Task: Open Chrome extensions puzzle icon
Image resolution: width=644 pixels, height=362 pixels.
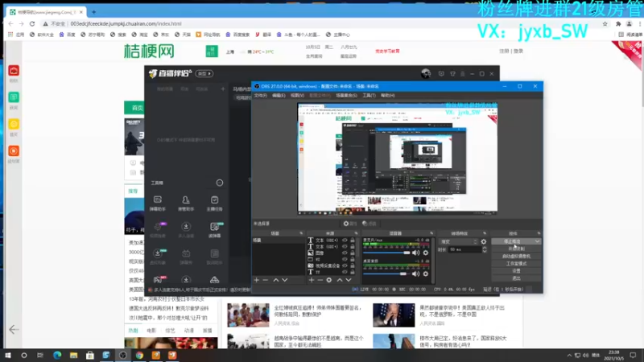Action: pos(618,24)
